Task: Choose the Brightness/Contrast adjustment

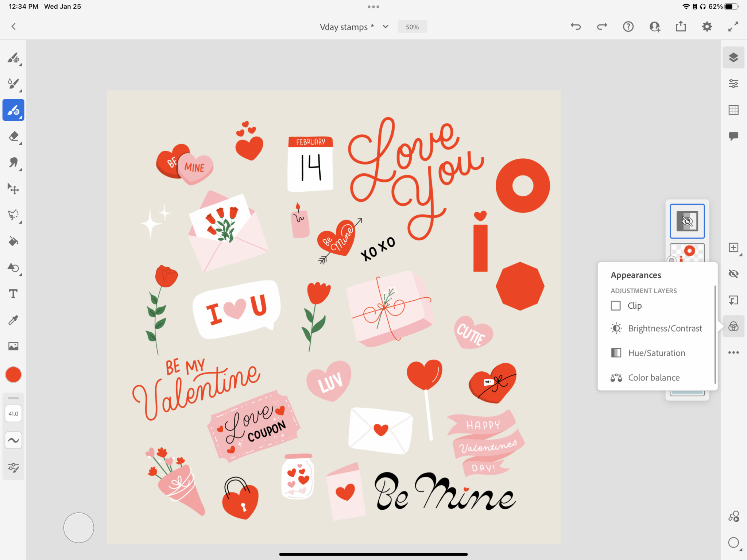Action: coord(665,328)
